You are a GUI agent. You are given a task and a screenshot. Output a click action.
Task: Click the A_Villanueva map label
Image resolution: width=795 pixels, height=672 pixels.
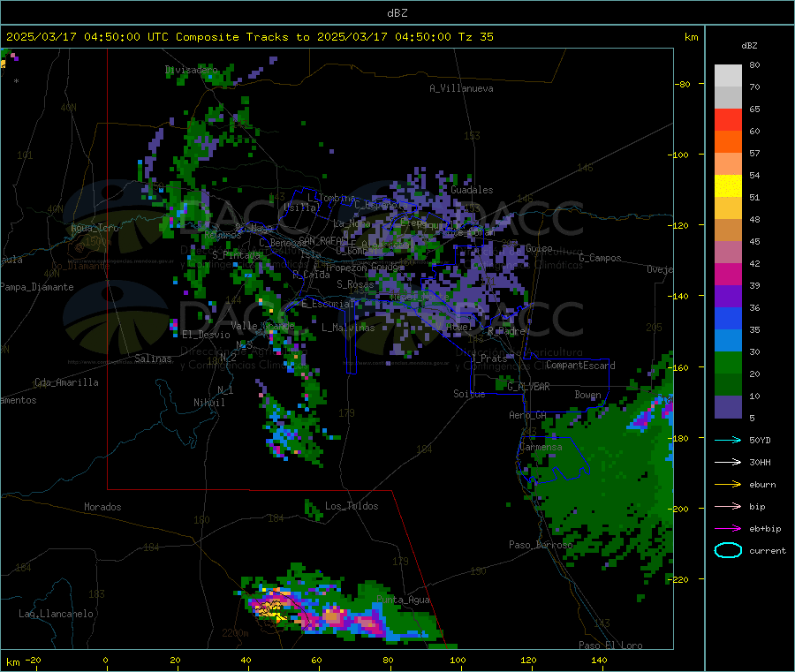click(x=461, y=88)
